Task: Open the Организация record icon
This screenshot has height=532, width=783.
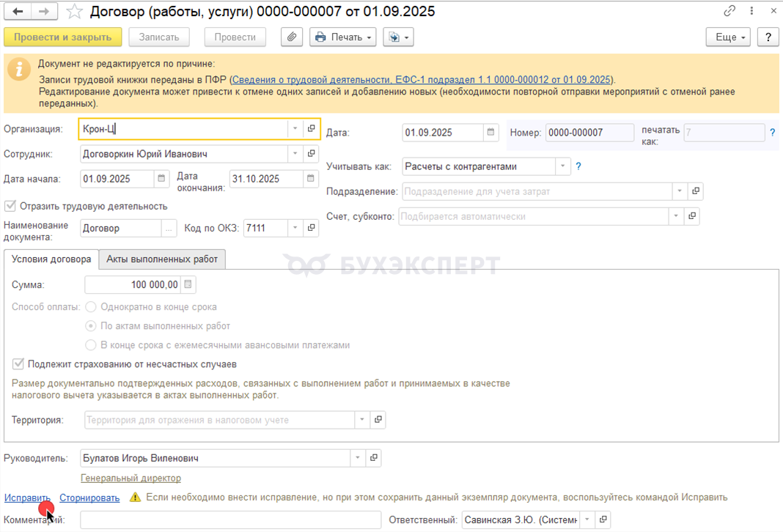Action: [x=312, y=129]
